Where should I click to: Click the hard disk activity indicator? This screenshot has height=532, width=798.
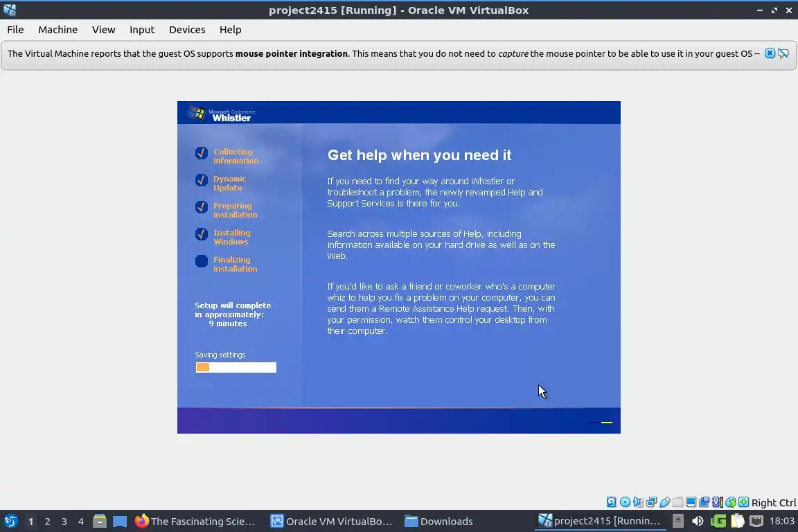click(611, 502)
